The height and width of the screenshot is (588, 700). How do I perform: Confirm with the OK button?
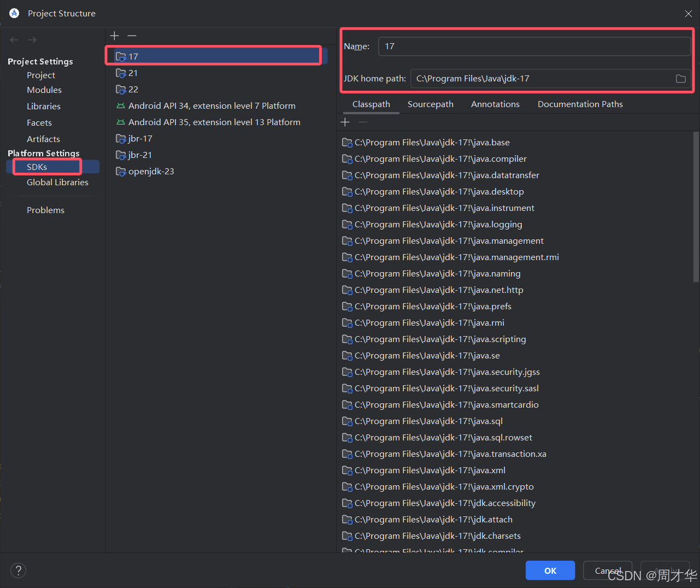tap(550, 571)
